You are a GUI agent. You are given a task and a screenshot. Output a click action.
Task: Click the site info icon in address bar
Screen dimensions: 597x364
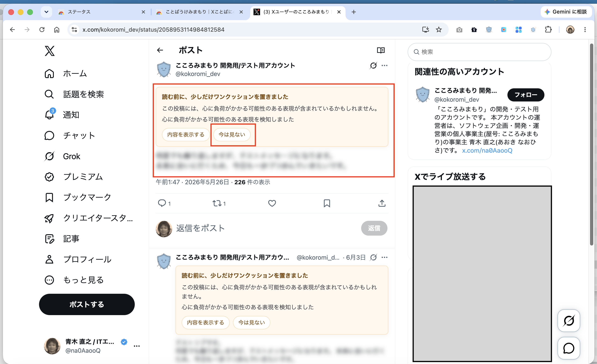coord(74,30)
